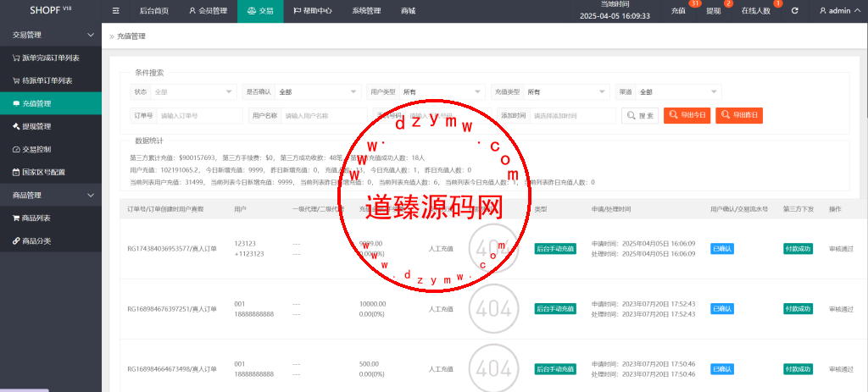Click 404 thumbnail in 10000.00 recharge row

[x=494, y=309]
